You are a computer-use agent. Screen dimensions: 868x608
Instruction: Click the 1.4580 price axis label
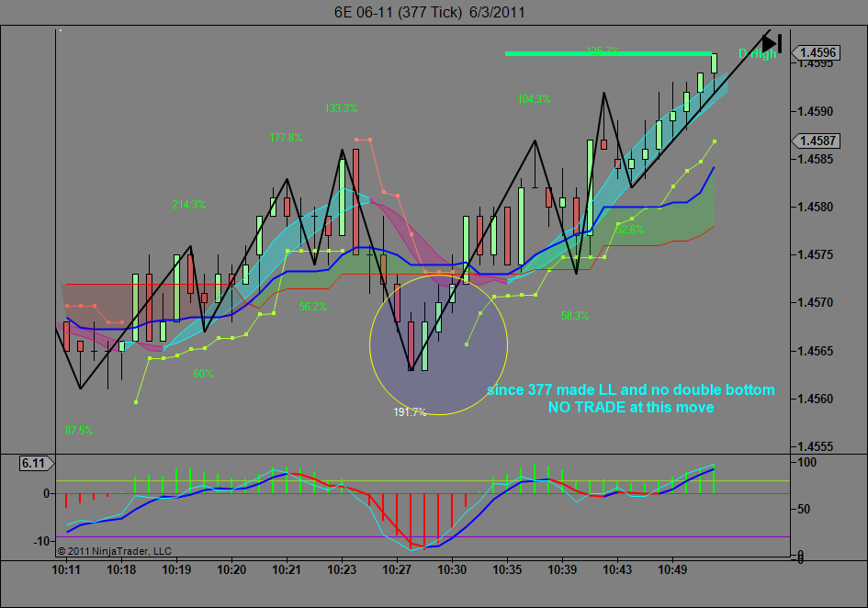[815, 207]
